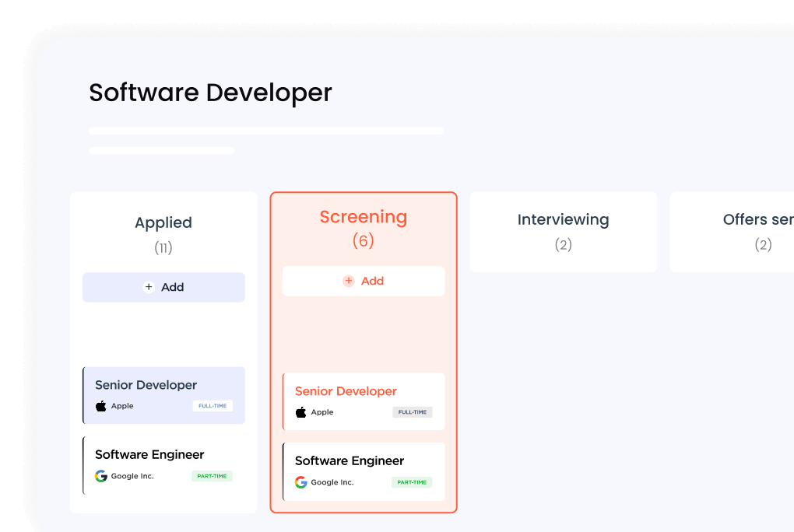Click the Add button in Applied column
This screenshot has width=794, height=532.
(x=163, y=287)
